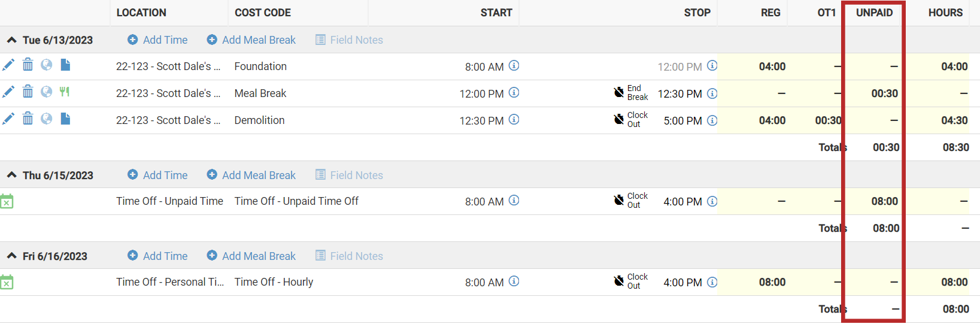
Task: Add Time for Fri 6/16/2023
Action: click(x=157, y=256)
